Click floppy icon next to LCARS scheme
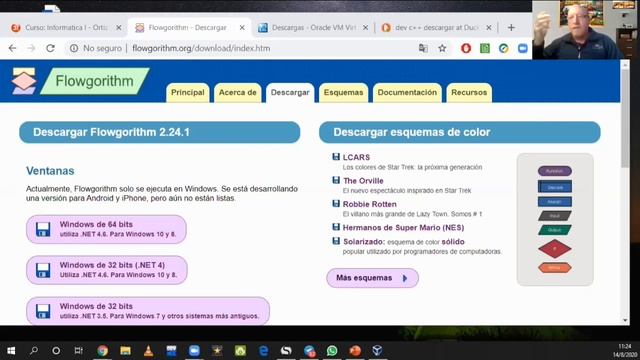This screenshot has width=640, height=360. coord(336,157)
